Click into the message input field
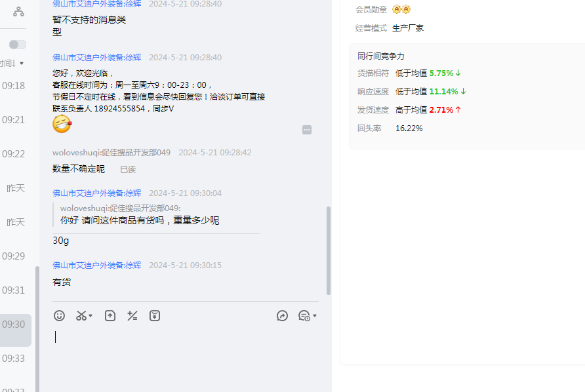585x392 pixels. 184,347
